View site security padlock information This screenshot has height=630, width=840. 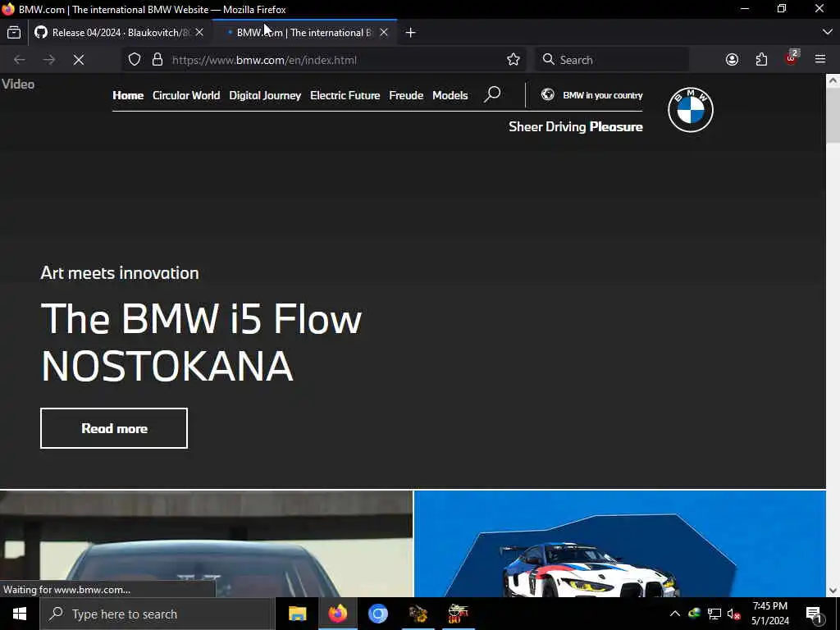pos(157,59)
